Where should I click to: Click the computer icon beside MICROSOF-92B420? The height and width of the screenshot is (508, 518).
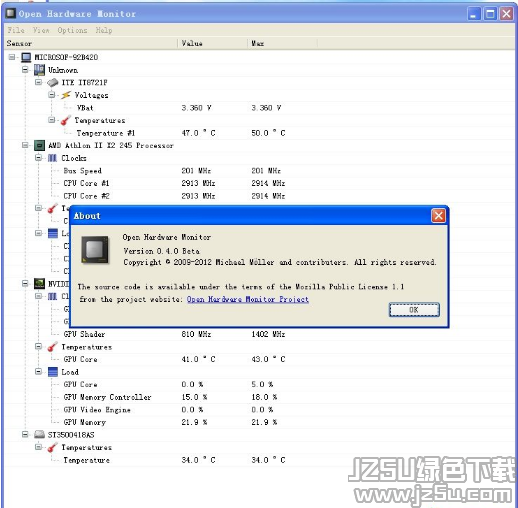26,57
